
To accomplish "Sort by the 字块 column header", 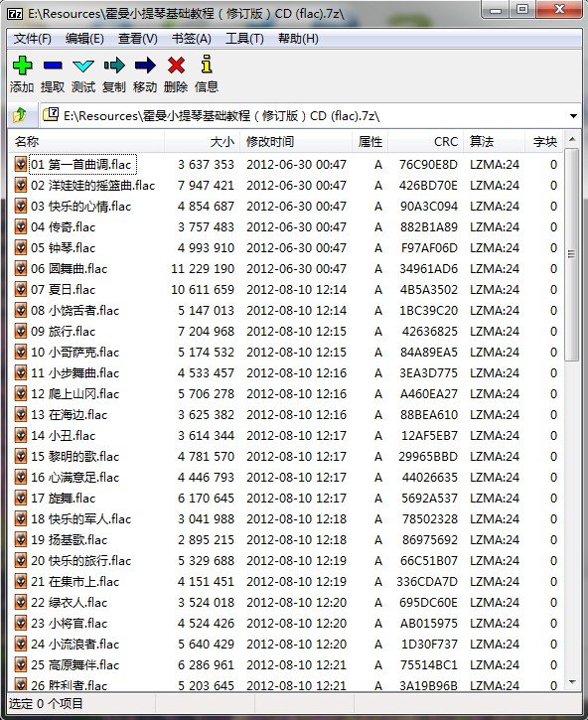I will [544, 141].
